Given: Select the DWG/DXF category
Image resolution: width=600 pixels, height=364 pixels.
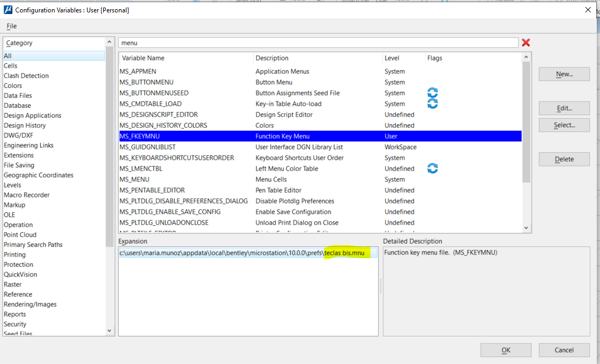Looking at the screenshot, I should tap(54, 136).
